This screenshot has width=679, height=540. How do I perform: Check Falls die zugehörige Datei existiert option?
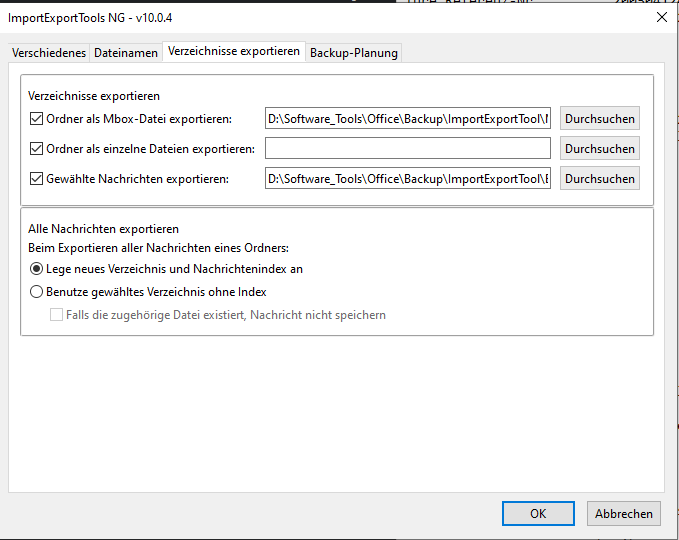coord(57,315)
